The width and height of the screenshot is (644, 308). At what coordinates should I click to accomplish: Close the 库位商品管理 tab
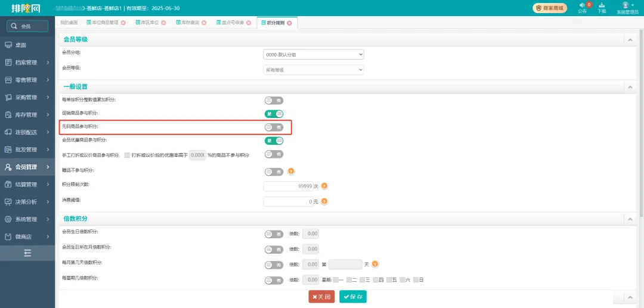(x=123, y=23)
